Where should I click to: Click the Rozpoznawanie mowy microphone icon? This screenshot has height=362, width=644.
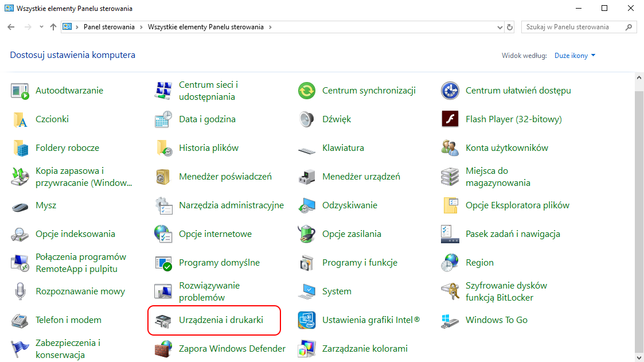pos(20,291)
